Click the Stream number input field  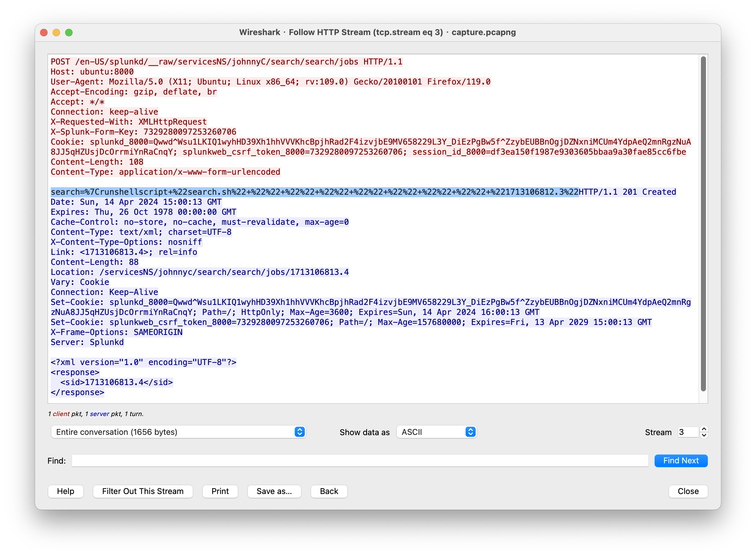688,432
